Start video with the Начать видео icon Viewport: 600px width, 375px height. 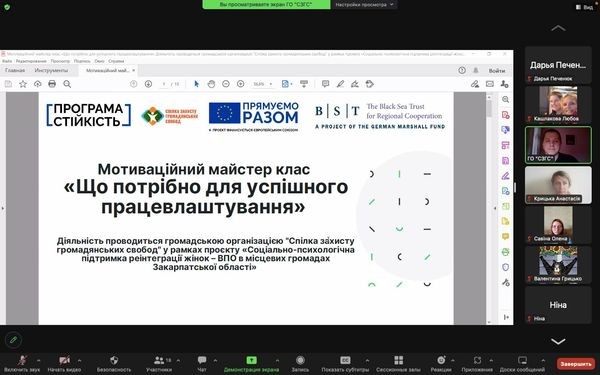pyautogui.click(x=64, y=360)
